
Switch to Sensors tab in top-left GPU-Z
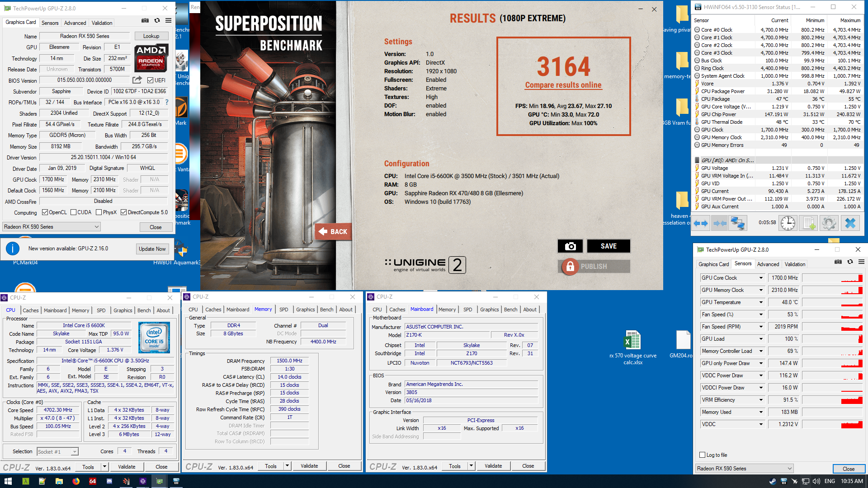[50, 23]
